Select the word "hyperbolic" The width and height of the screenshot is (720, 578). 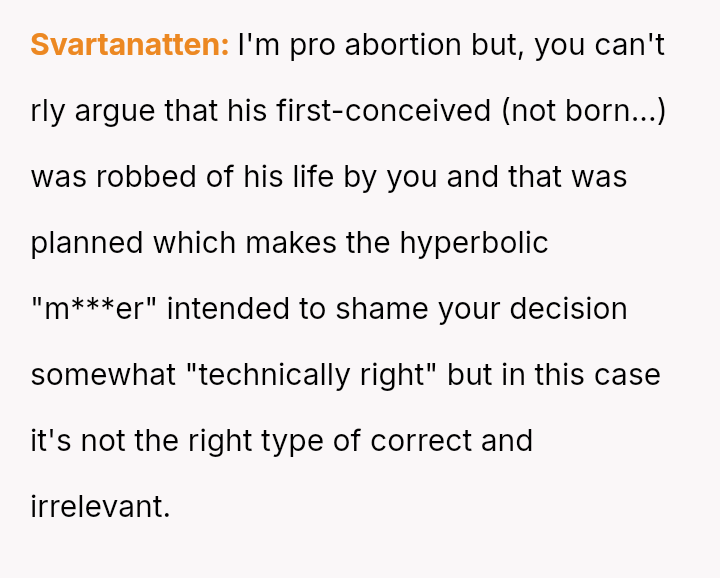pos(474,243)
